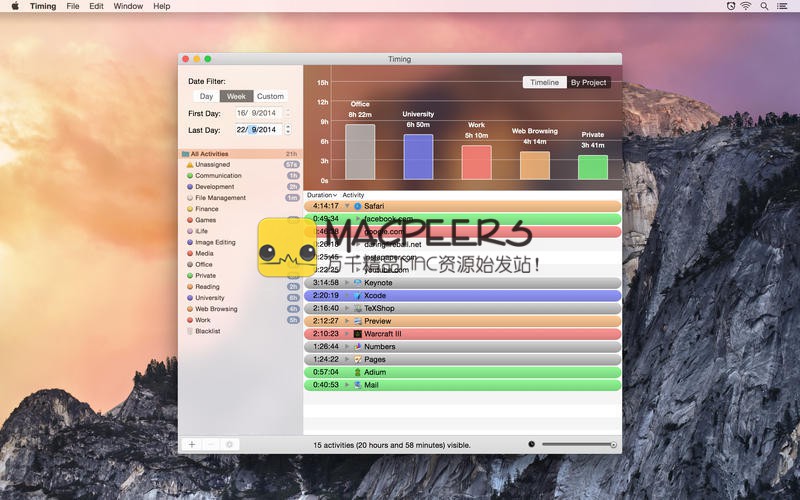
Task: Click the blue University bar in chart
Action: click(x=418, y=157)
